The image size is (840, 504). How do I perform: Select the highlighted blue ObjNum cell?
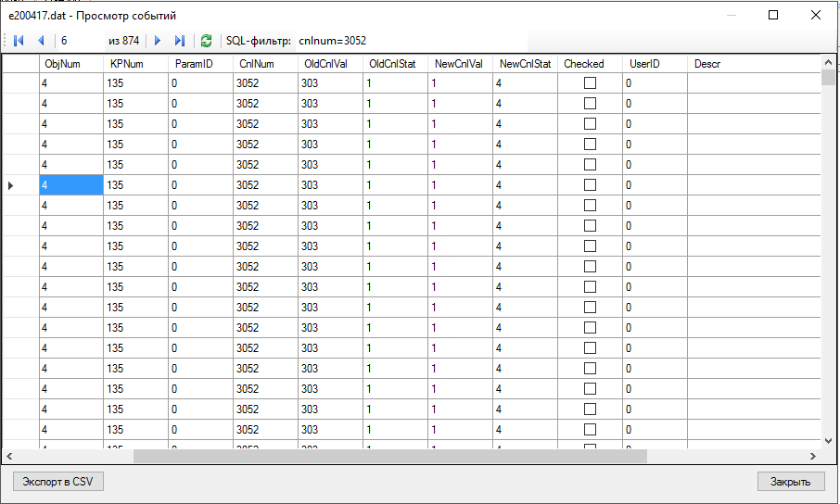pos(71,185)
